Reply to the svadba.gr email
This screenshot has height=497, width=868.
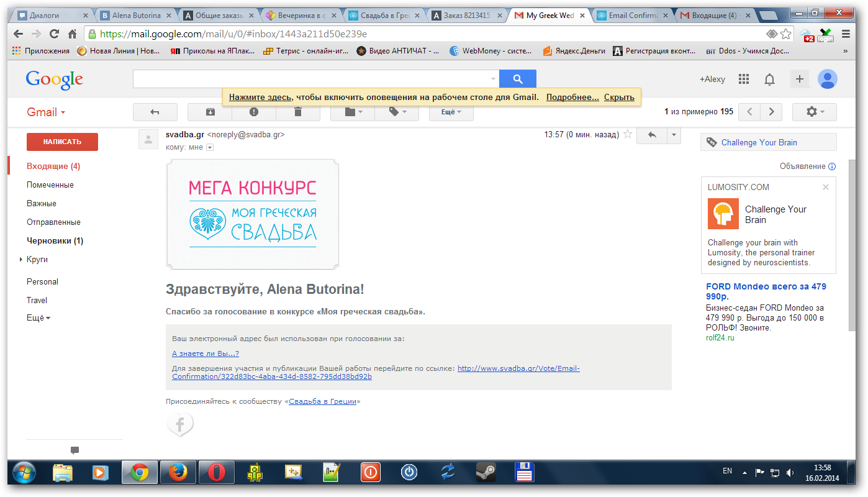(652, 135)
